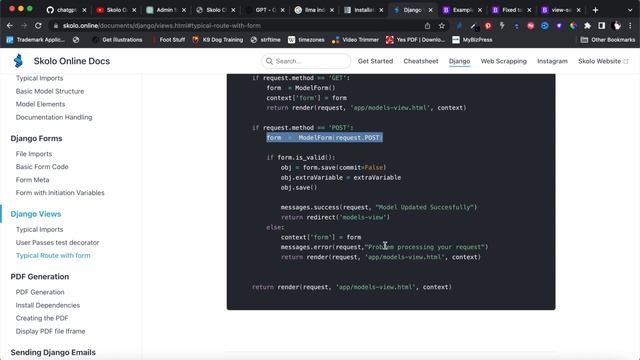640x360 pixels.
Task: Open the MyBizPress bookmark
Action: point(472,40)
